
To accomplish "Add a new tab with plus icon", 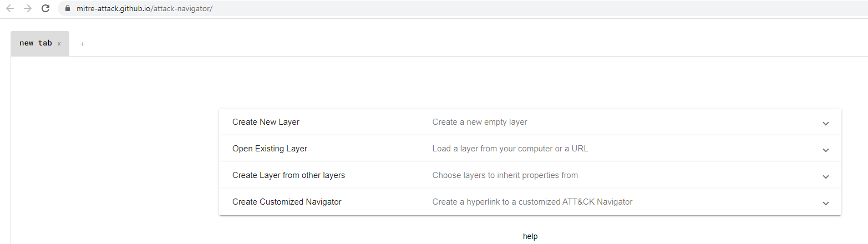I will click(83, 44).
